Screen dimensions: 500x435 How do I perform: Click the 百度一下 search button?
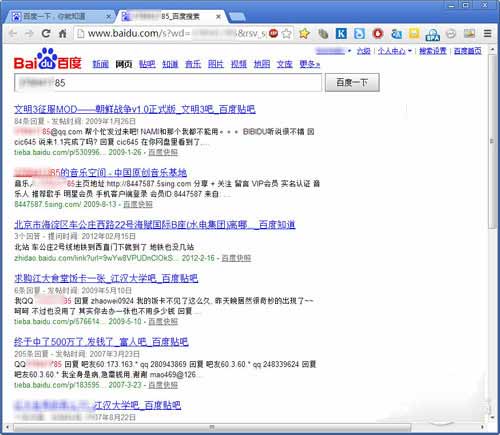(352, 82)
